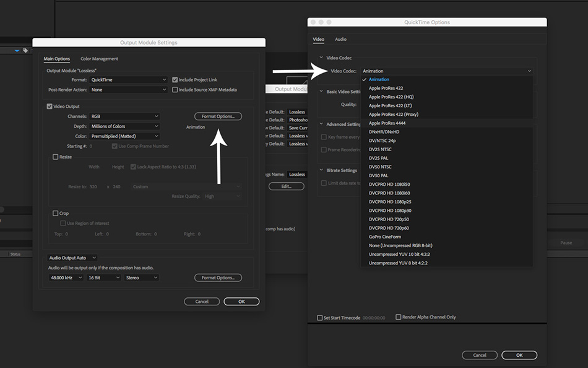Expand the Post-Render Action dropdown
This screenshot has width=588, height=368.
(129, 90)
